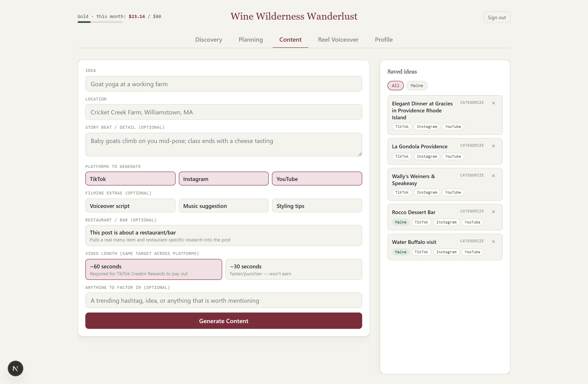Categorize Wally's Weiners & Speakeasy idea
This screenshot has height=384, width=588.
click(472, 175)
